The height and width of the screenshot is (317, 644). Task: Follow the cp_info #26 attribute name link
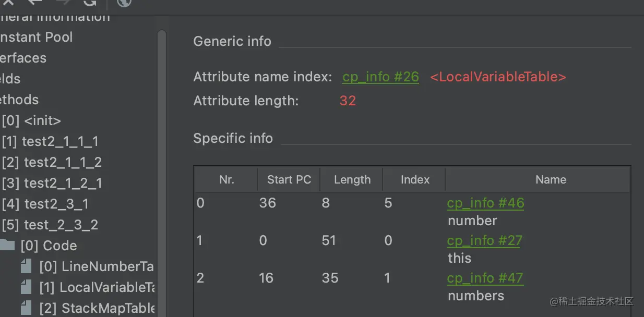click(380, 77)
